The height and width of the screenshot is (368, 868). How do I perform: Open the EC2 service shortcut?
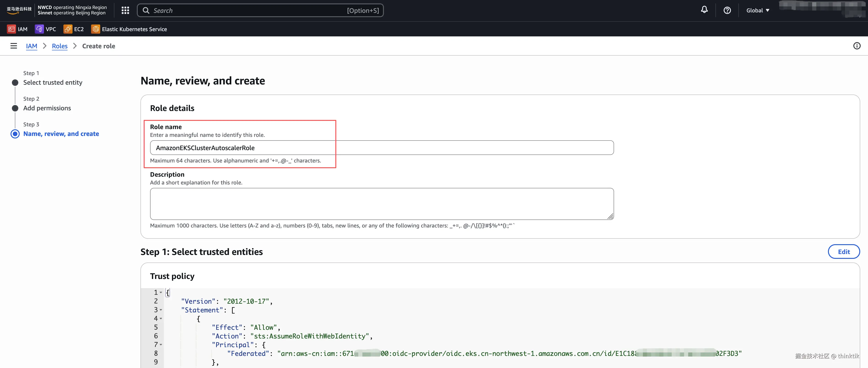tap(73, 29)
